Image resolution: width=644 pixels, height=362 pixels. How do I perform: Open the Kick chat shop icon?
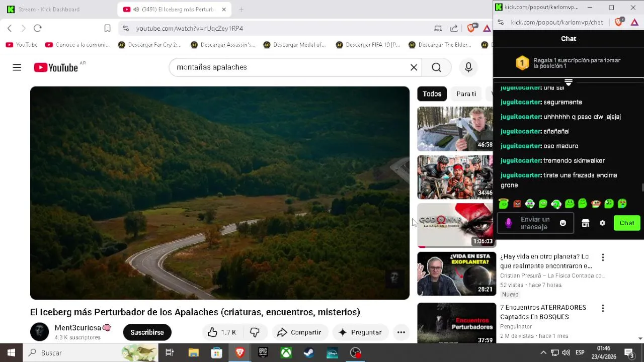(x=585, y=223)
